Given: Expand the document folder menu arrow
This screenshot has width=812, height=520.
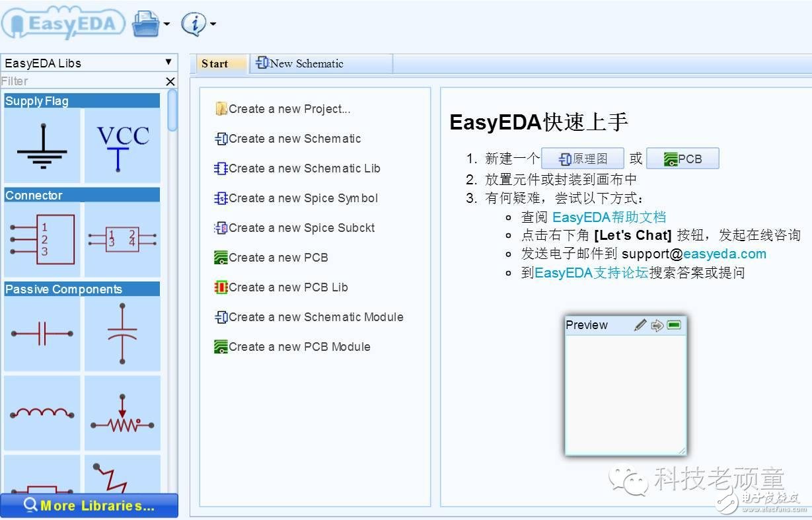Looking at the screenshot, I should [x=166, y=25].
